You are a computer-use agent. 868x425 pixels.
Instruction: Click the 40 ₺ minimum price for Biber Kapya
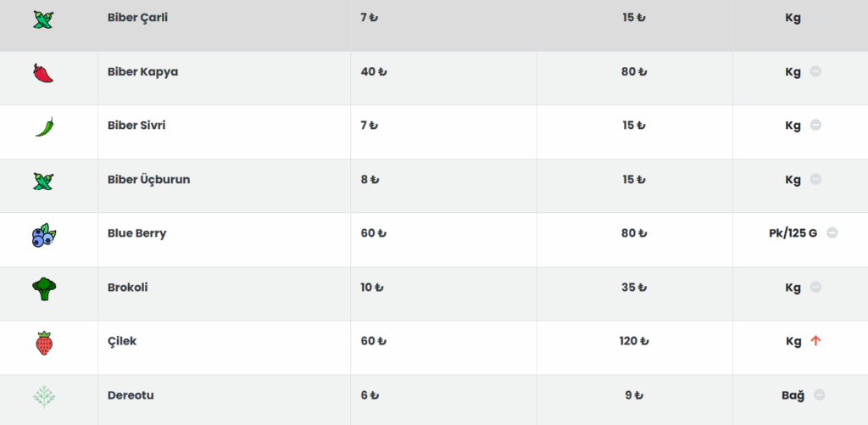pos(374,71)
